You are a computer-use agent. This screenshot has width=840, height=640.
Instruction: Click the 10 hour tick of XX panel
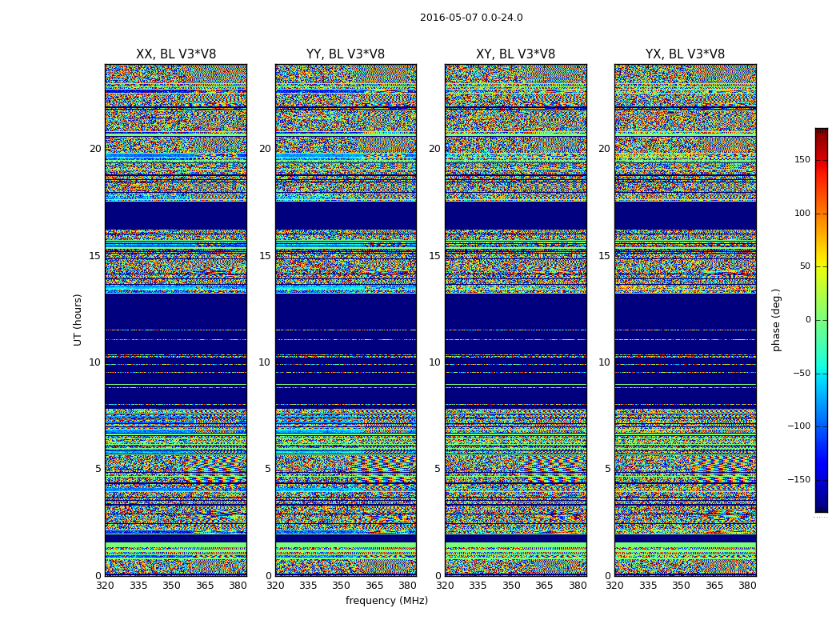coord(95,362)
